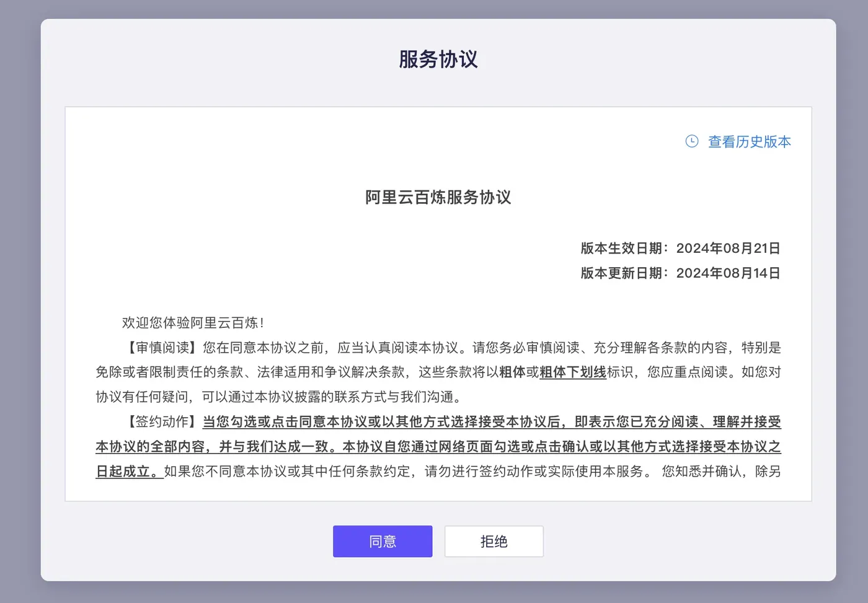The width and height of the screenshot is (868, 603).
Task: Click the 欢迎您体验阿里云百炼 welcome sentence
Action: pos(193,323)
